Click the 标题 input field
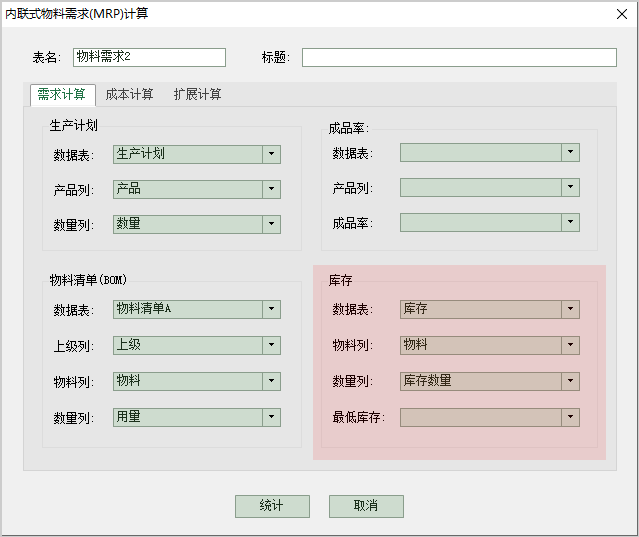 pos(459,58)
